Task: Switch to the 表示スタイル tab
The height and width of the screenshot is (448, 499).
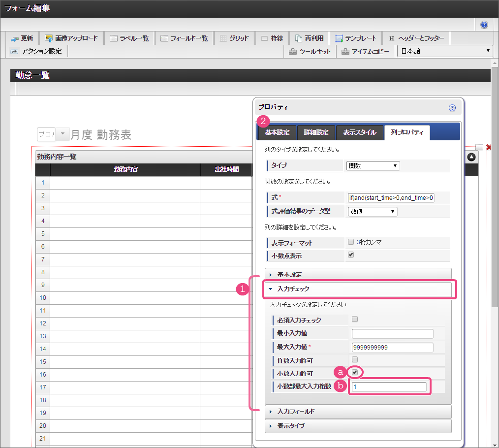Action: [359, 132]
